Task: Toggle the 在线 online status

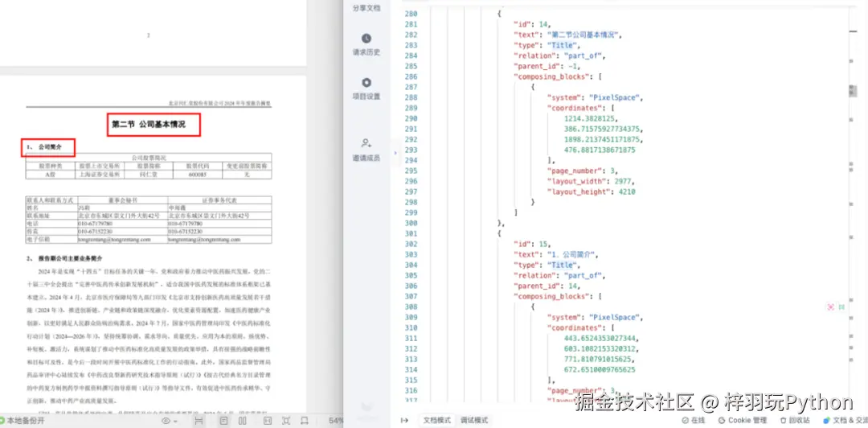Action: tap(692, 420)
